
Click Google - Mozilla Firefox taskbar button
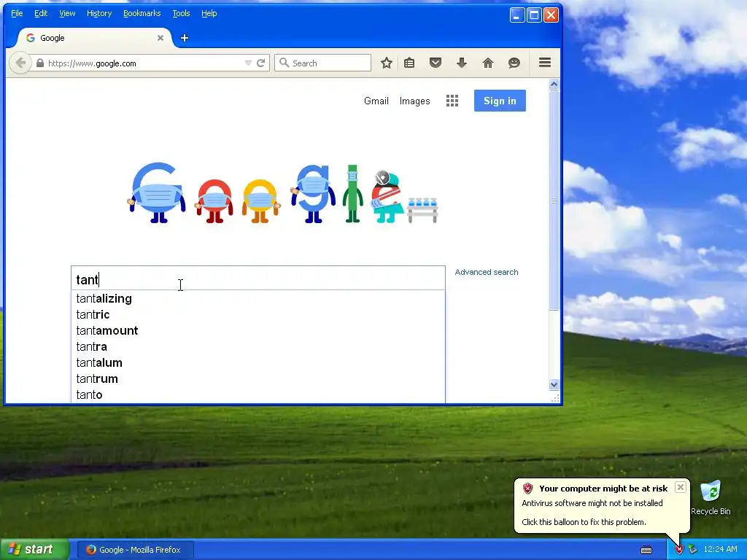click(x=135, y=550)
